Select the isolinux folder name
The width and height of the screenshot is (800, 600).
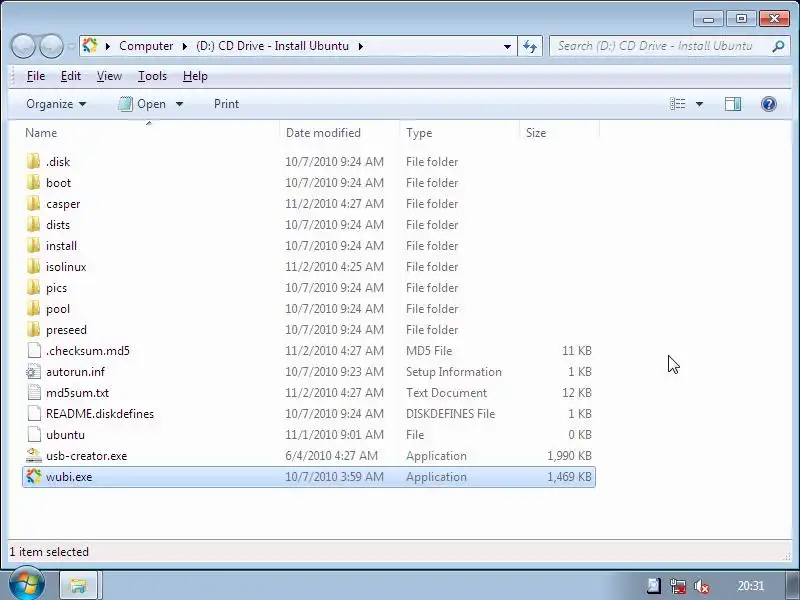pos(66,267)
